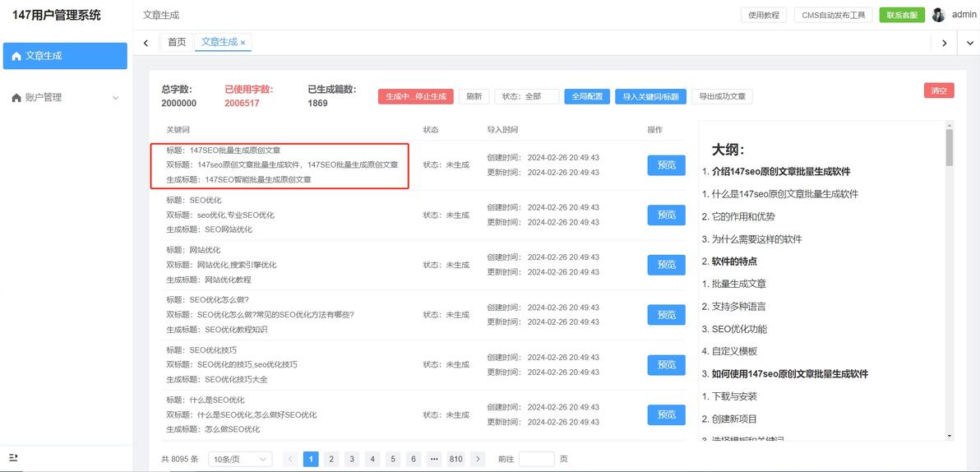
Task: Click 生成标题: 怎么做SEO优化 text
Action: coord(213,429)
